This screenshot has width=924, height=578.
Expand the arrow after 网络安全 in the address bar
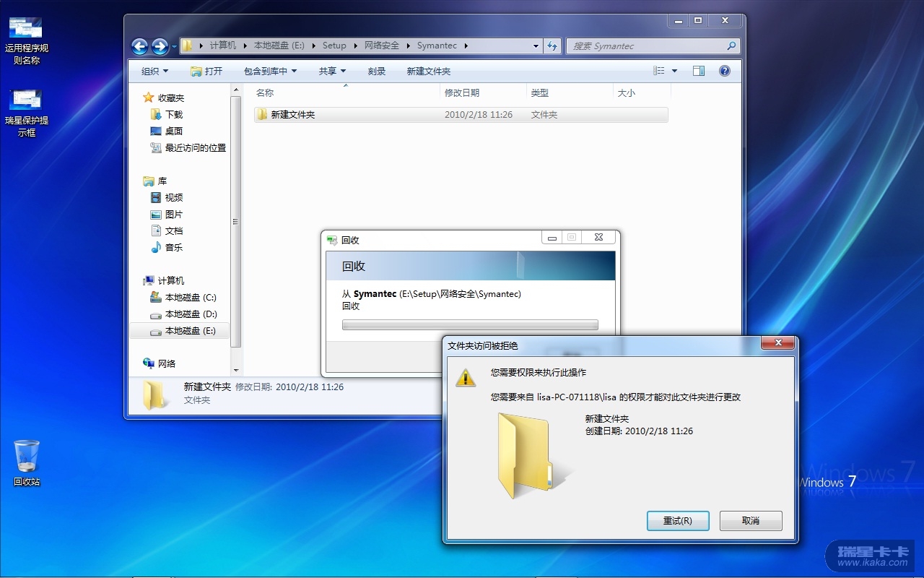409,46
